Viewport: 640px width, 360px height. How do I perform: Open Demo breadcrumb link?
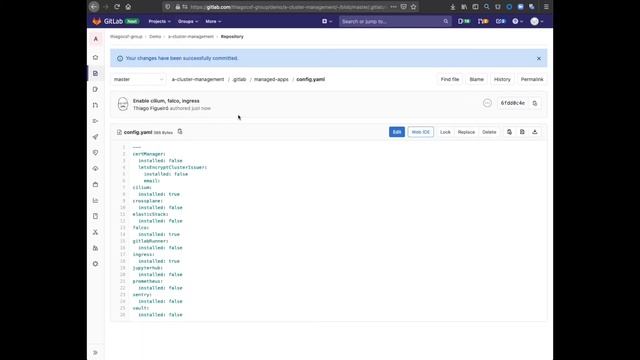(x=155, y=36)
